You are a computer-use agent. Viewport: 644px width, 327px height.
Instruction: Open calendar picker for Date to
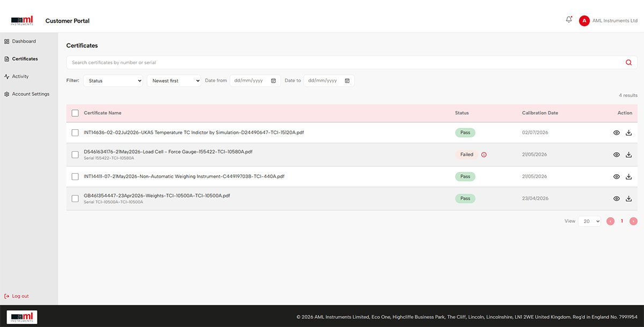347,81
